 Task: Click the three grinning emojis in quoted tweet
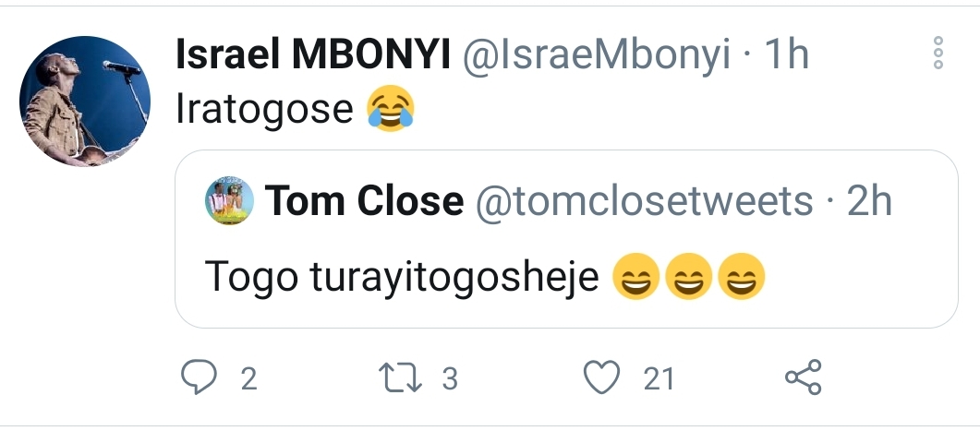[x=689, y=277]
